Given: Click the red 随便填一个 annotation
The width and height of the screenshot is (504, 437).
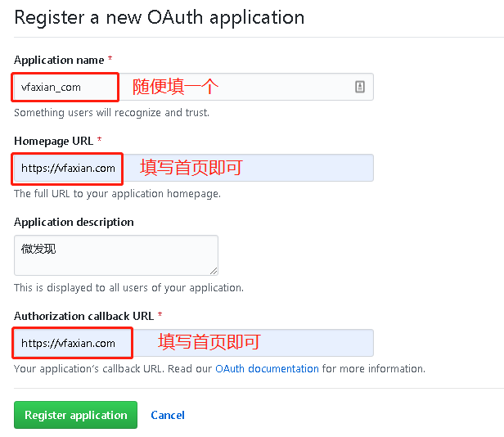Looking at the screenshot, I should [176, 86].
